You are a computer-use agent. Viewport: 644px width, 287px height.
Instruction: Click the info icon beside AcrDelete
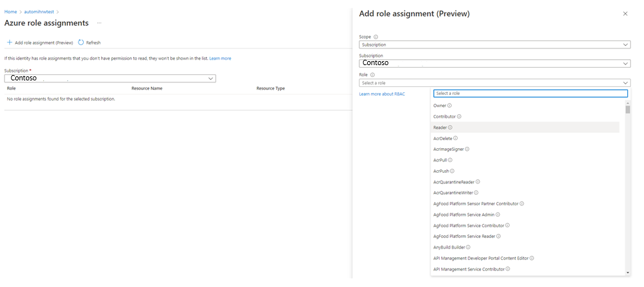(x=456, y=138)
